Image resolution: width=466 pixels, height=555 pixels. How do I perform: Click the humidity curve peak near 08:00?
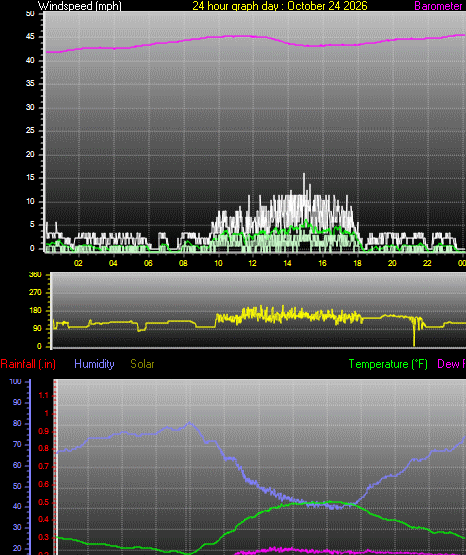pos(190,423)
